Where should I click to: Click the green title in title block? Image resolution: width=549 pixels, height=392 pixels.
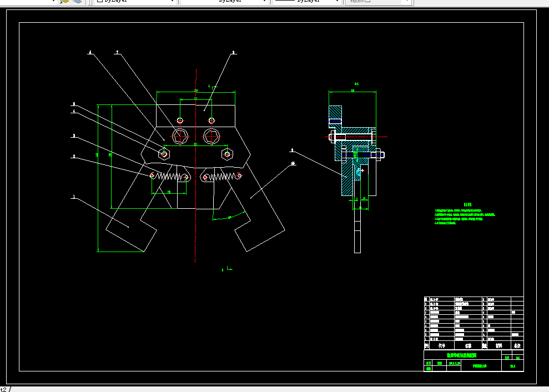(461, 355)
